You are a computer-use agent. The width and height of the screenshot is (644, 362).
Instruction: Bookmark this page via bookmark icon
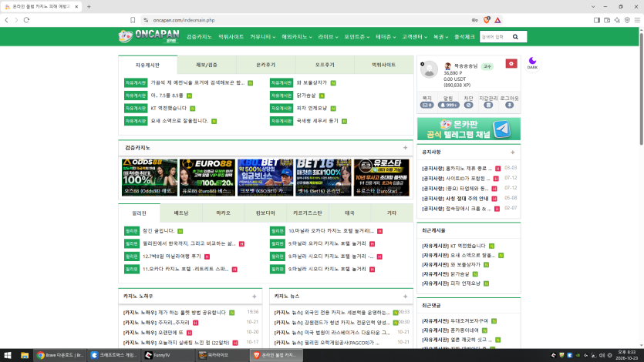point(133,20)
